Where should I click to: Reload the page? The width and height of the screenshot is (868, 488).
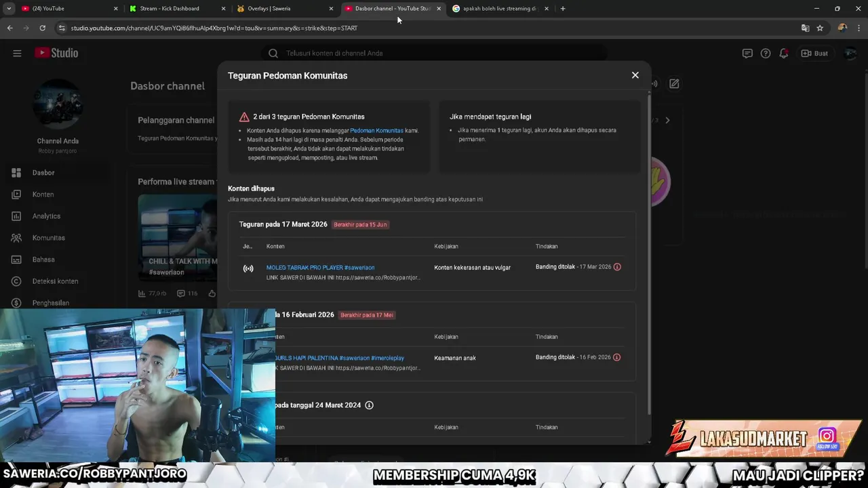point(42,28)
